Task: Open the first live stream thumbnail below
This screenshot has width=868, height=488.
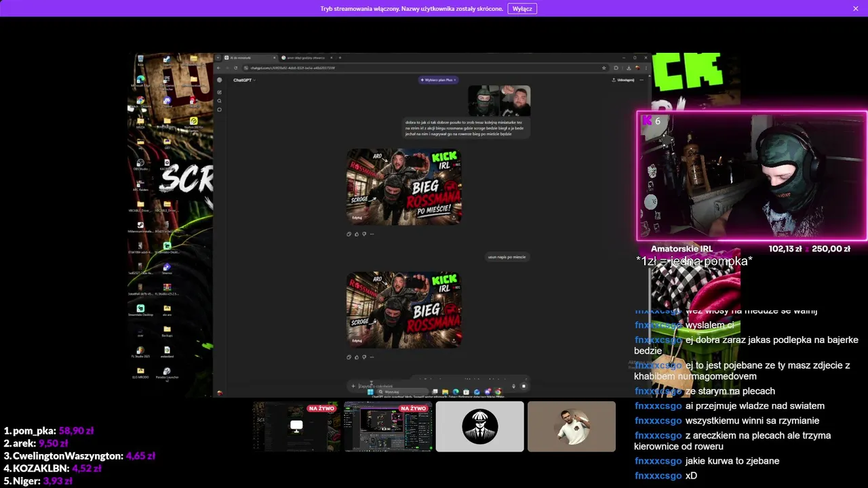Action: (296, 426)
